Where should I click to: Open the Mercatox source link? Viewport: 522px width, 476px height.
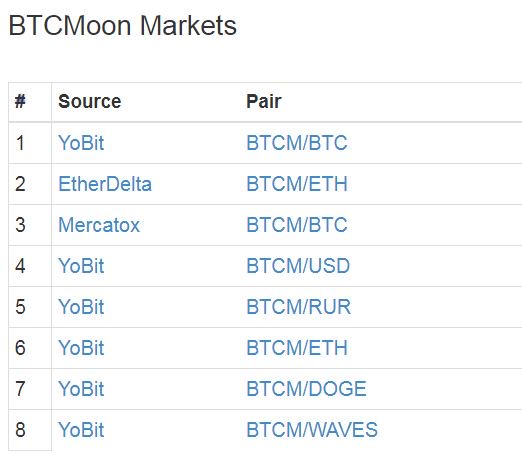click(99, 225)
